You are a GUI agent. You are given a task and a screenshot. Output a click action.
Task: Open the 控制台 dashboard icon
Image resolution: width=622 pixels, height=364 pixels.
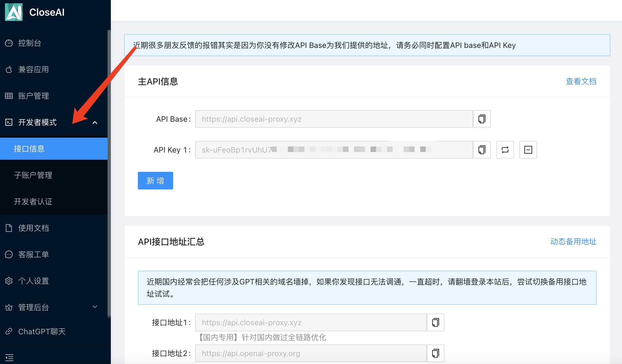9,43
